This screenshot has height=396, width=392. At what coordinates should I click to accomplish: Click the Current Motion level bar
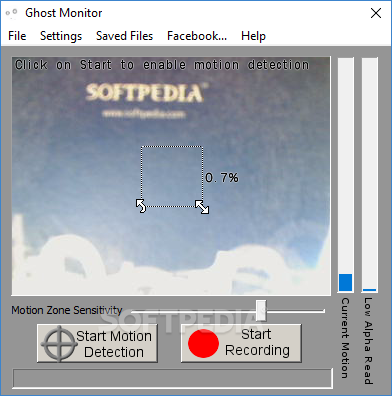point(345,175)
